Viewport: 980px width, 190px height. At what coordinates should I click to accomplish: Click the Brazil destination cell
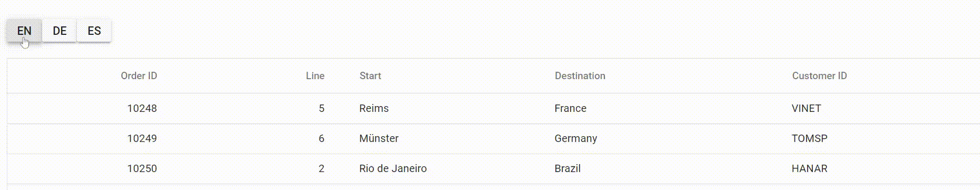(x=568, y=168)
